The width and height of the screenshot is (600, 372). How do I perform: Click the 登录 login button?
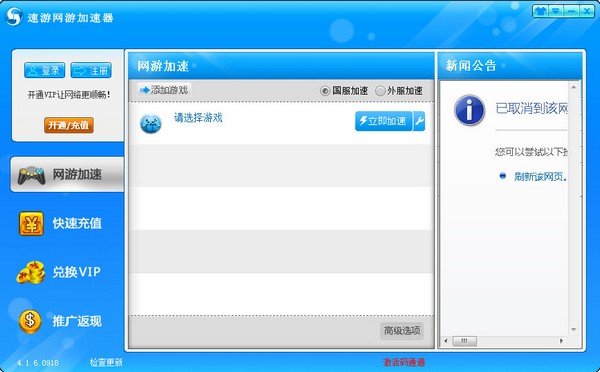click(44, 70)
